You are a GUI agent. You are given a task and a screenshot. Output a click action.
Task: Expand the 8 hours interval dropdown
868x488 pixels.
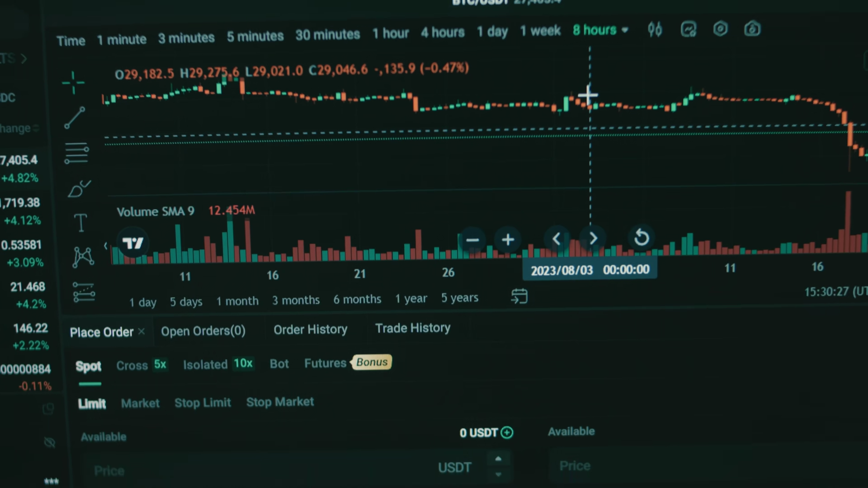pyautogui.click(x=600, y=30)
